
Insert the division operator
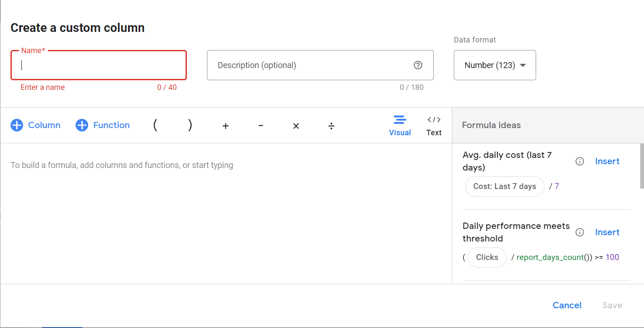(331, 126)
